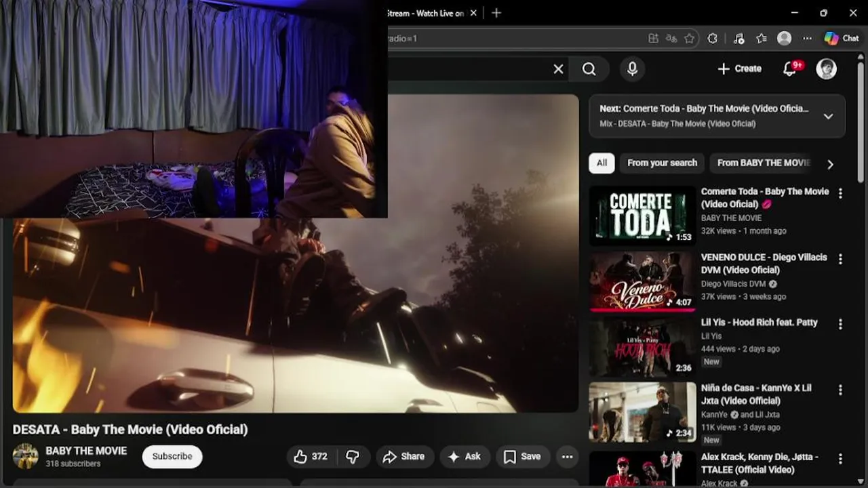
Task: Select the 'From your search' chip
Action: click(662, 163)
